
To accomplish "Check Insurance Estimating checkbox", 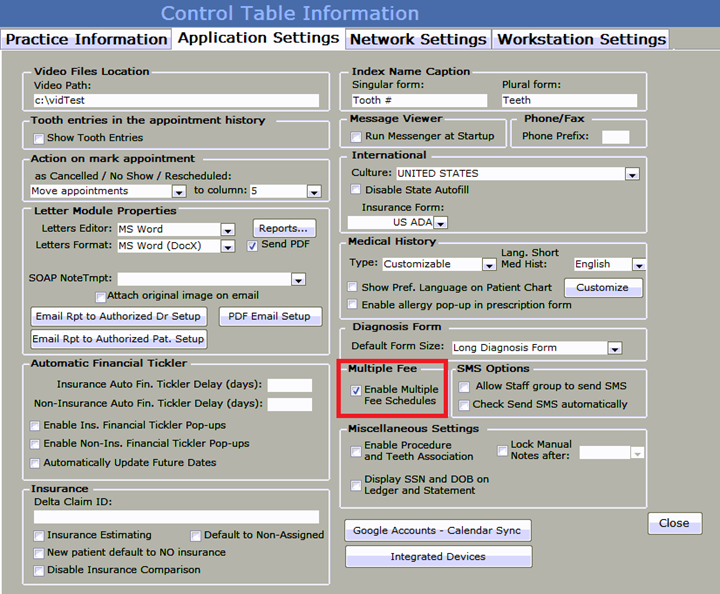I will pyautogui.click(x=39, y=536).
